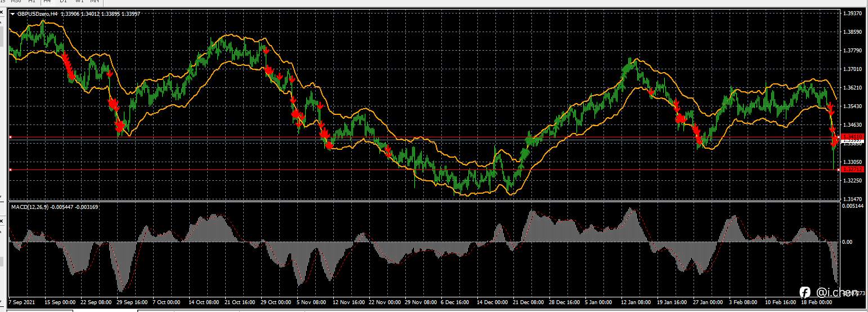Screen dimensions: 868x312
Task: Click the GBPUSDzero,H4 chart title text
Action: pyautogui.click(x=37, y=14)
